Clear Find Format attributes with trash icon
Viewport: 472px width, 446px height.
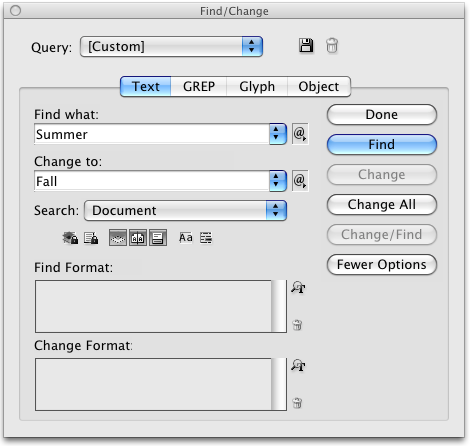click(297, 325)
